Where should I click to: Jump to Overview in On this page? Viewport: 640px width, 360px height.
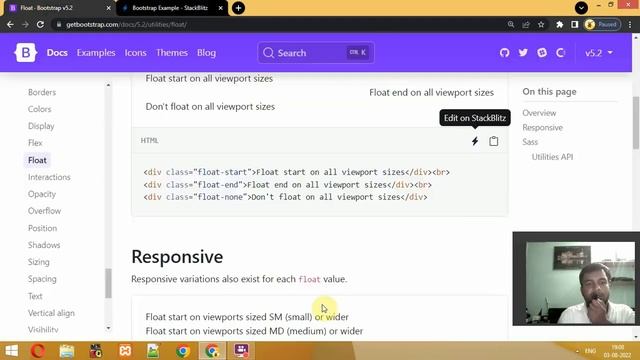[539, 113]
